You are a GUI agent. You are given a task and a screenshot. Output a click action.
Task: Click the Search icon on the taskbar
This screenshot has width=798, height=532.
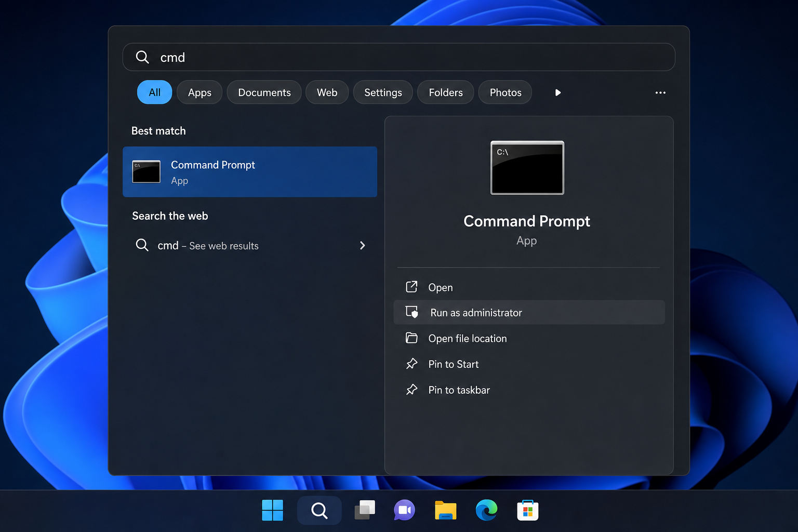point(319,510)
